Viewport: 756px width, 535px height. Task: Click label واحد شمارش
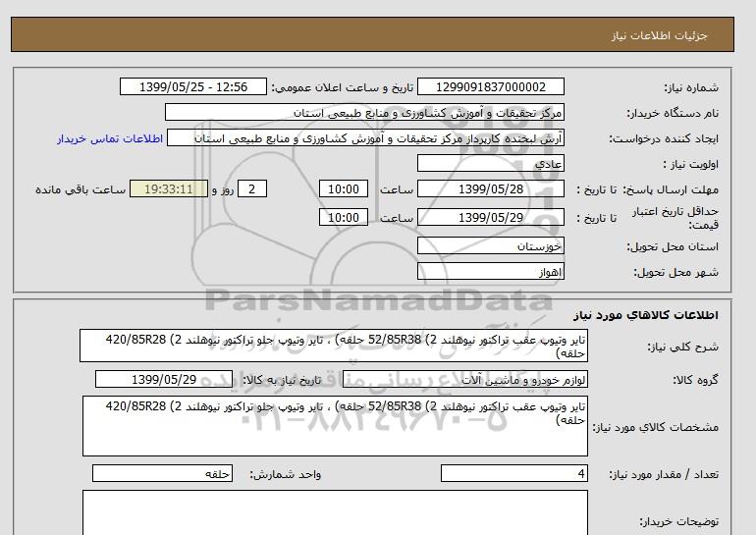285,475
